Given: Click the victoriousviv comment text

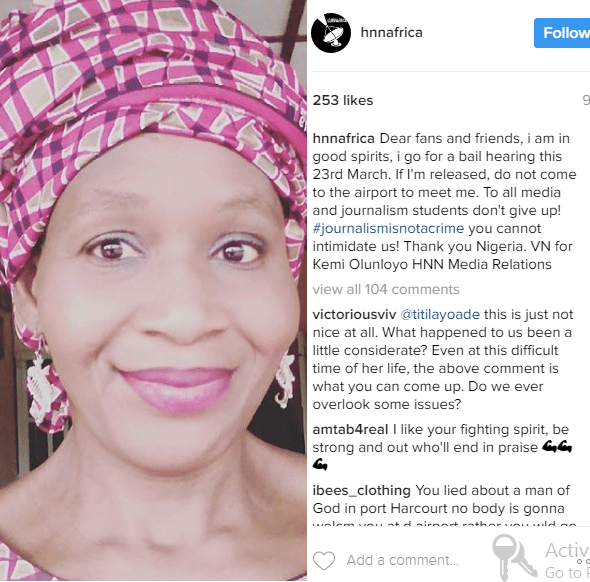Looking at the screenshot, I should [443, 359].
